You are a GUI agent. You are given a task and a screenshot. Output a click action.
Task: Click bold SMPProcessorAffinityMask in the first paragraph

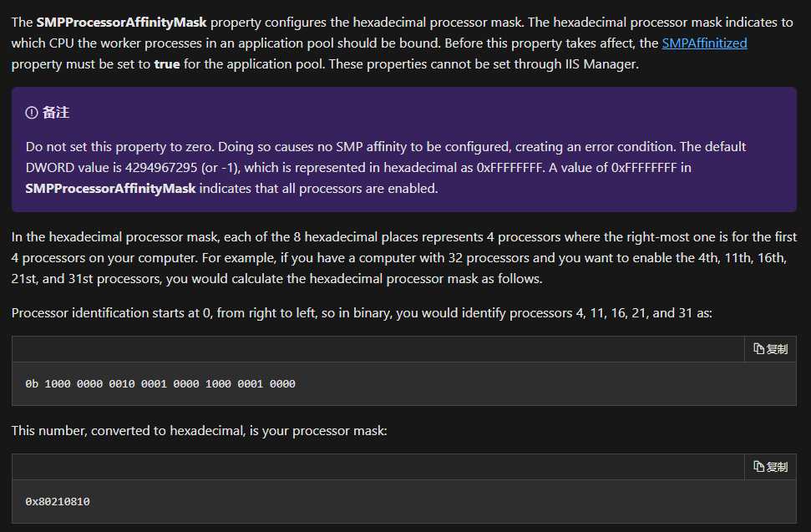122,23
